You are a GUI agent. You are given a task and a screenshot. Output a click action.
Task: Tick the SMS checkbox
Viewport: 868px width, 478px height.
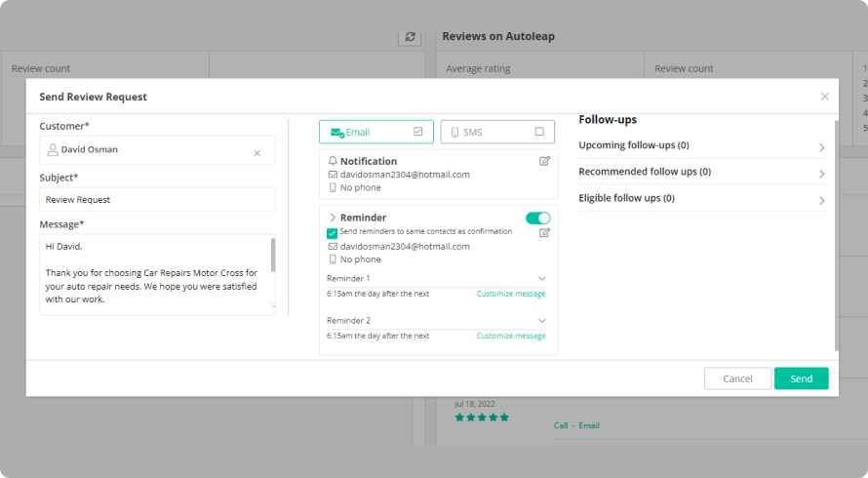click(x=539, y=132)
